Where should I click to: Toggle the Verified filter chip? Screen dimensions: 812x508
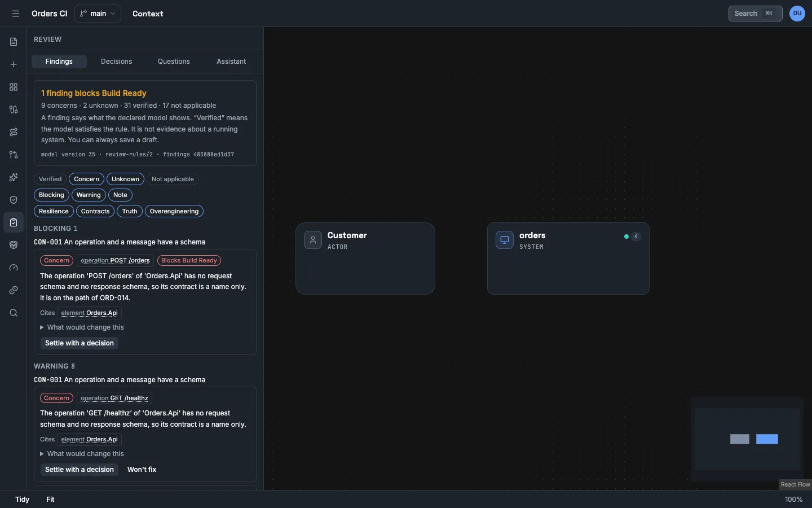coord(50,179)
